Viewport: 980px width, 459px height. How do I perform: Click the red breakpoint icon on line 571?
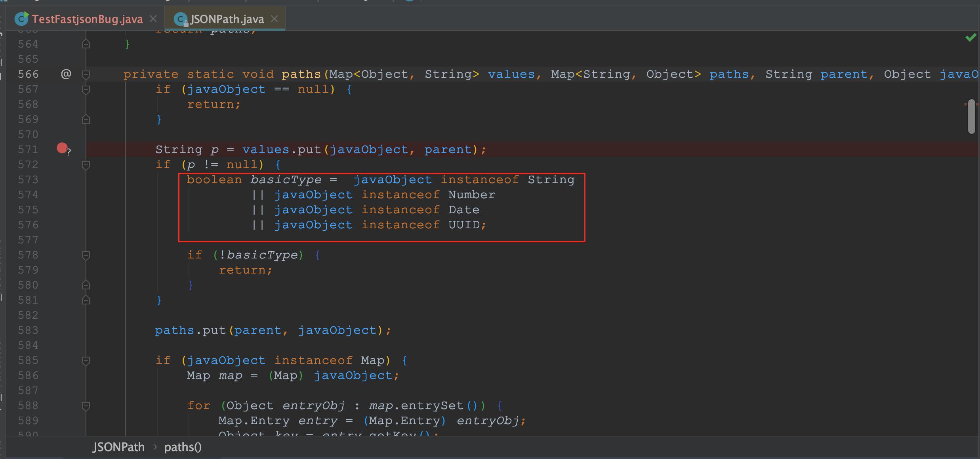(x=61, y=149)
